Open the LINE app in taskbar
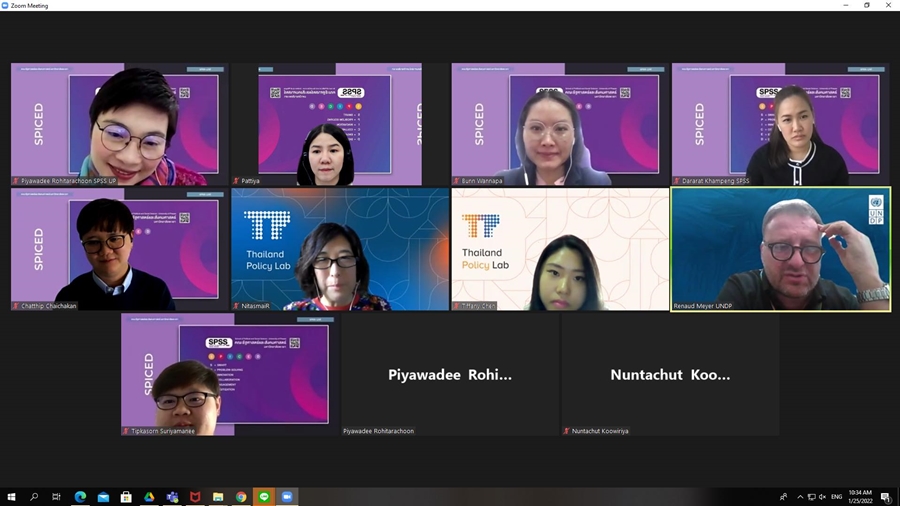Image resolution: width=900 pixels, height=506 pixels. 264,497
